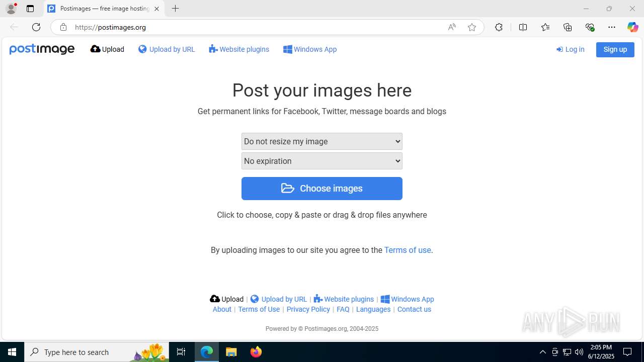This screenshot has height=362, width=644.
Task: Open the footer Terms of Use link
Action: tap(259, 309)
